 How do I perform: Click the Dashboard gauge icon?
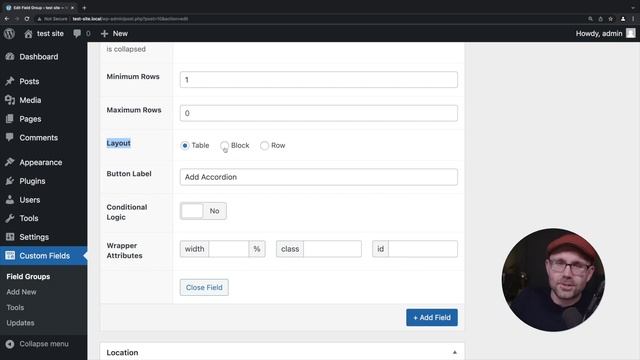point(10,57)
